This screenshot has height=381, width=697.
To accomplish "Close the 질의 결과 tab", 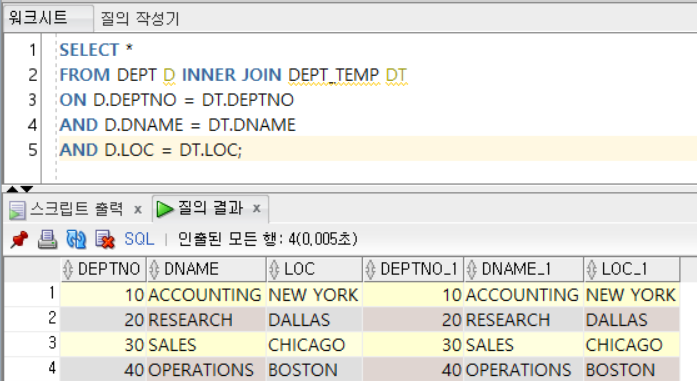I will pyautogui.click(x=256, y=209).
